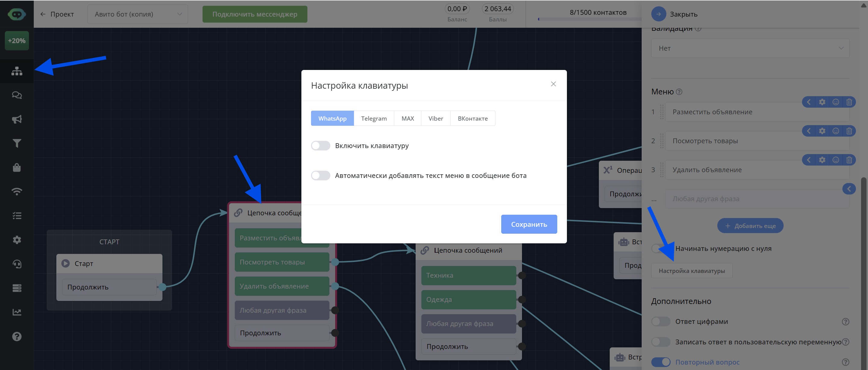
Task: Switch to the Telegram tab
Action: point(374,119)
